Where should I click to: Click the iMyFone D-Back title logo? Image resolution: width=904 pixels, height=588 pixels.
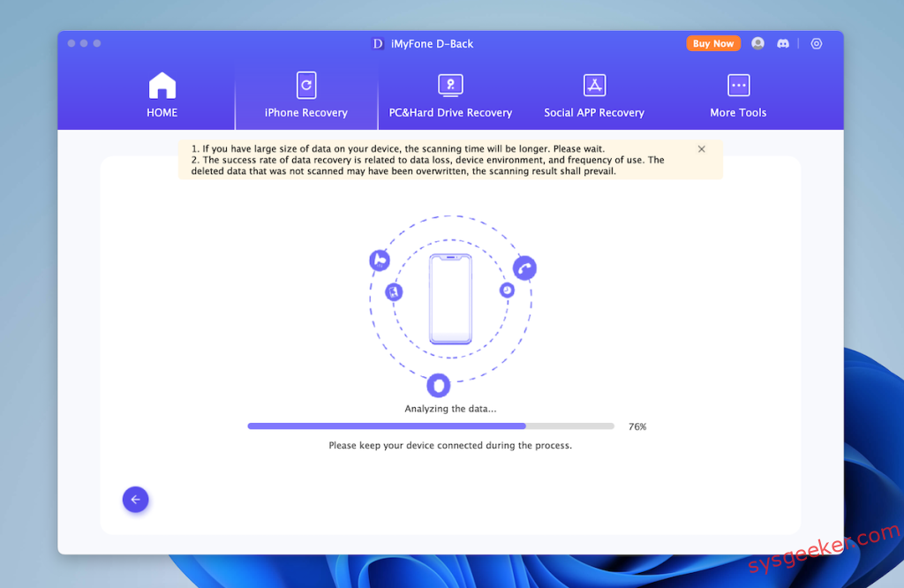pos(422,42)
